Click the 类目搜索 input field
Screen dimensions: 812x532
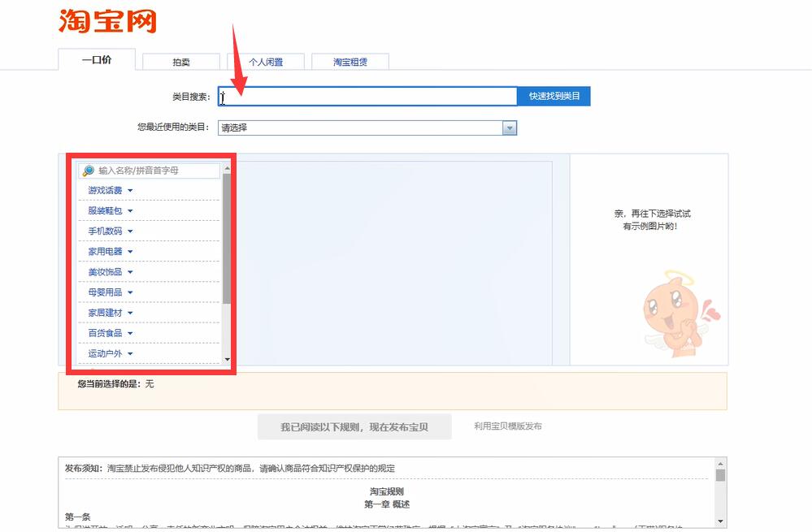(x=367, y=97)
